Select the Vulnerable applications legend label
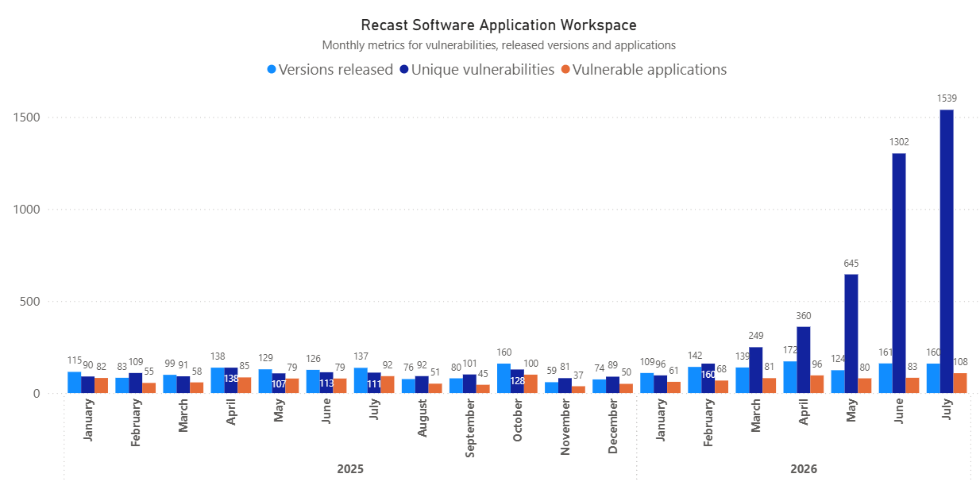Screen dimensions: 980x493 point(650,70)
